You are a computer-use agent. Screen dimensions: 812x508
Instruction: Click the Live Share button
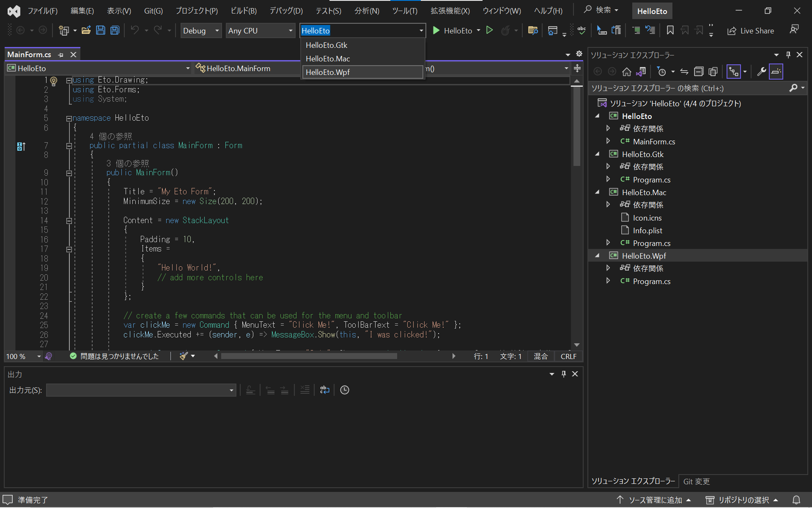(x=751, y=31)
